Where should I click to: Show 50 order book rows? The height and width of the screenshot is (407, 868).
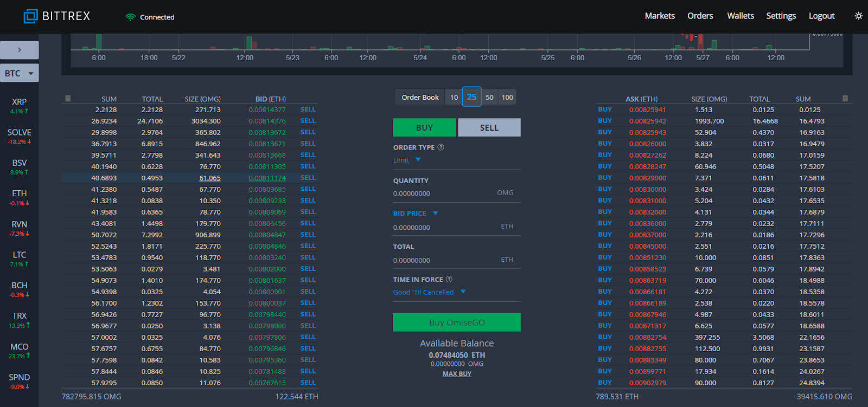(x=489, y=98)
